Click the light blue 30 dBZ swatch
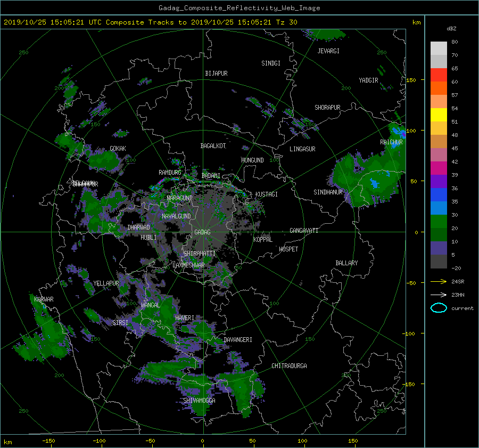 [x=439, y=208]
